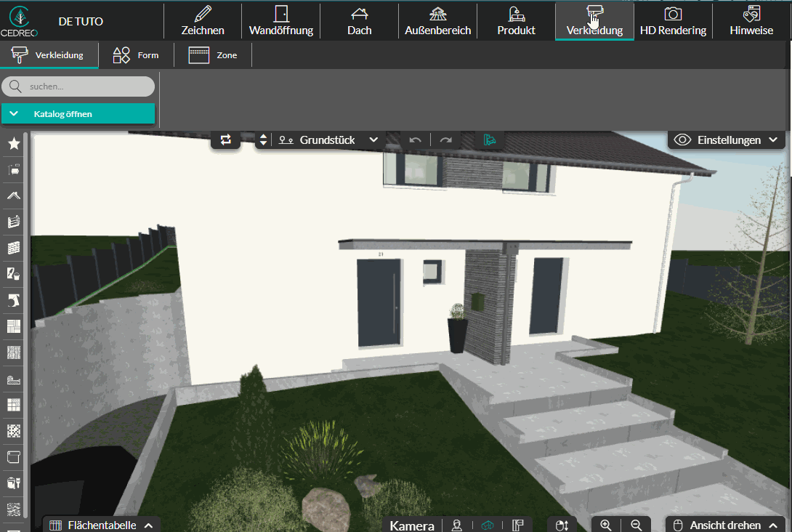The image size is (792, 532).
Task: Zoom in with the magnifier plus
Action: pos(606,525)
